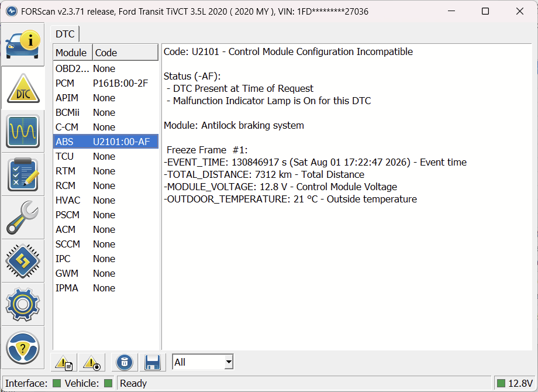
Task: Open the steering wheel help section
Action: [x=23, y=348]
